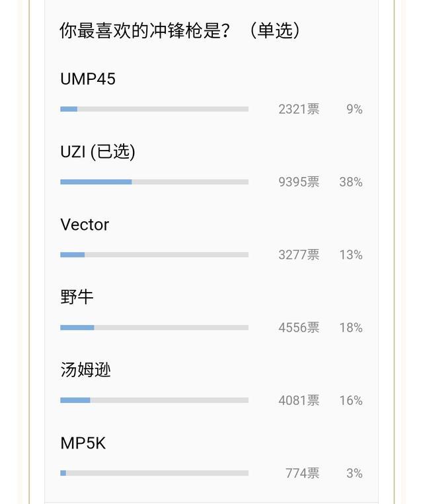Click the 3277票 vote count

tap(299, 255)
